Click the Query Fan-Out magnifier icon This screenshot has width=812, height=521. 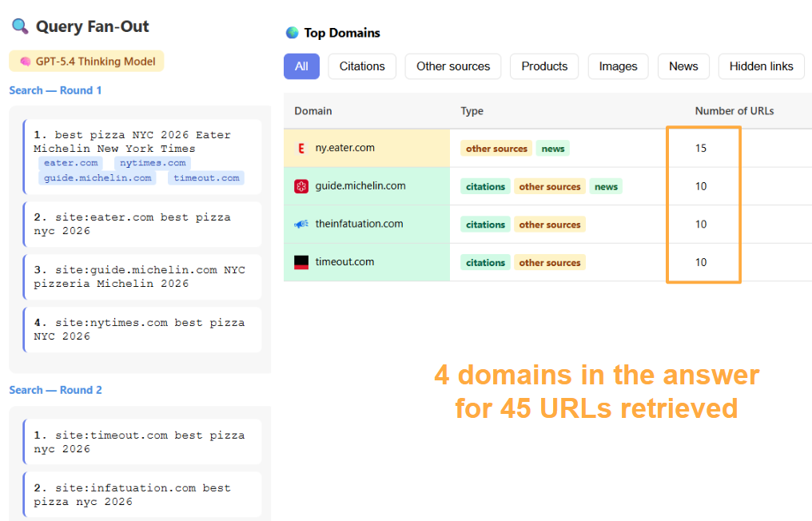tap(20, 26)
